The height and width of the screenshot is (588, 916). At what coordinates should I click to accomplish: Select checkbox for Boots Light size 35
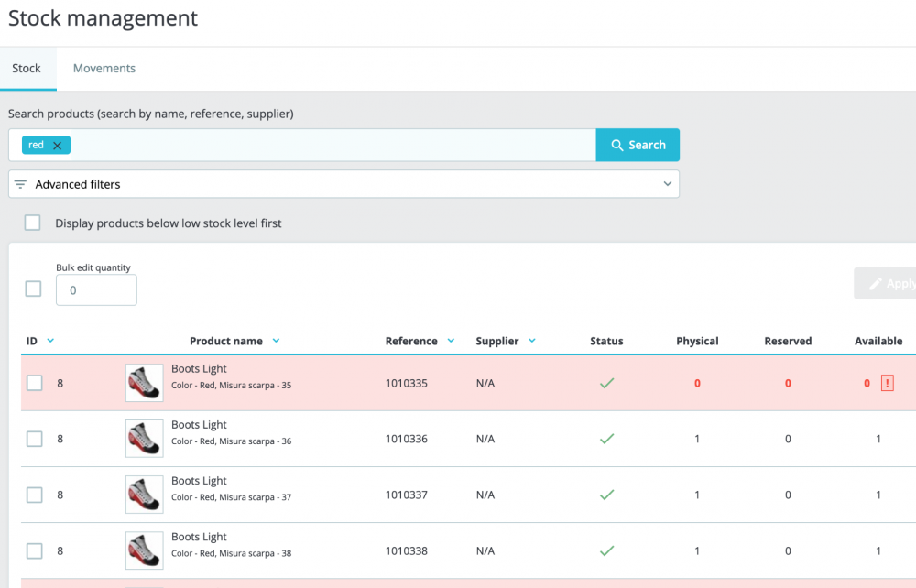[x=34, y=383]
